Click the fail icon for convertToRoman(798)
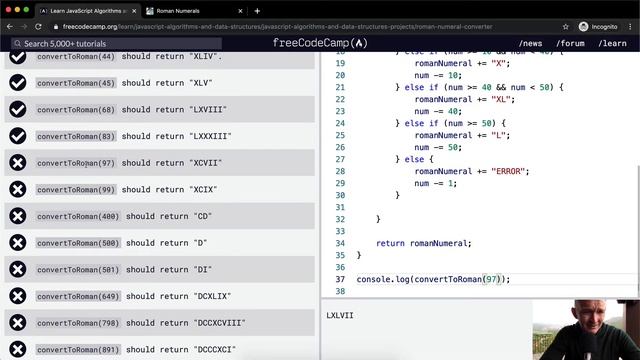The image size is (640, 360). click(18, 323)
